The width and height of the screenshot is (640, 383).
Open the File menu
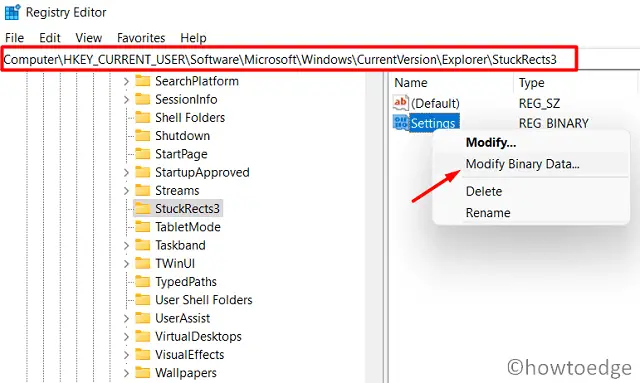(x=14, y=38)
